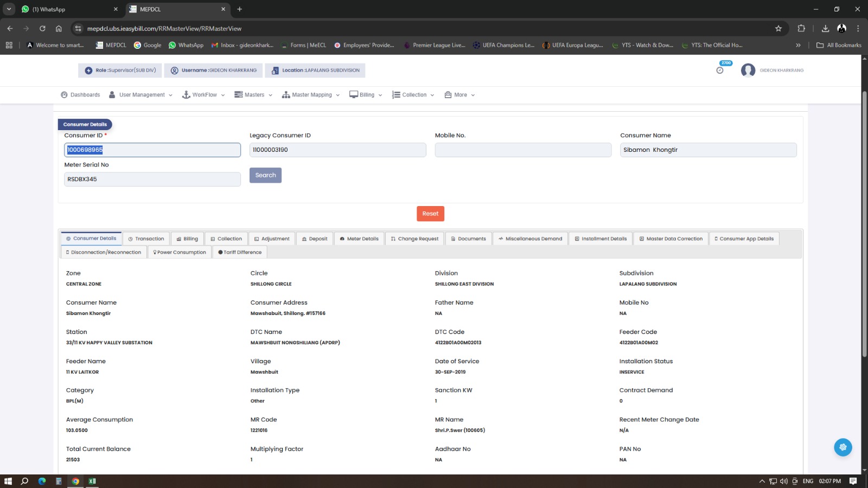Switch to the Meter Details tab
Screen dimensions: 868x488
pos(359,239)
